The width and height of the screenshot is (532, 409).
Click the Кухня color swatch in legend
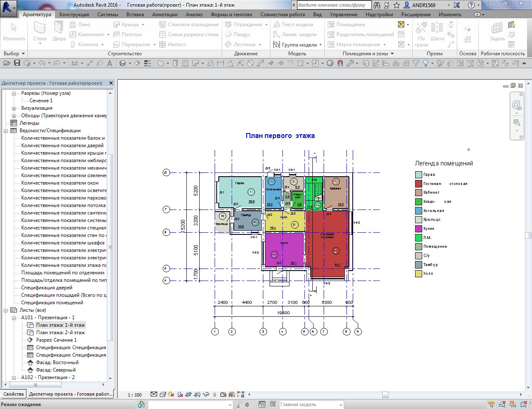418,229
